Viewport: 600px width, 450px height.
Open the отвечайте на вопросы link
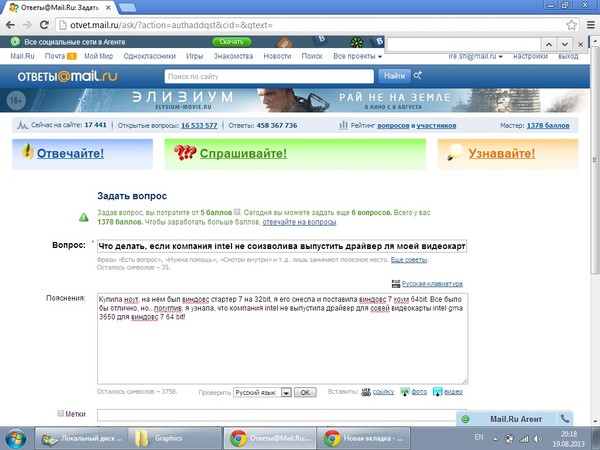[299, 222]
